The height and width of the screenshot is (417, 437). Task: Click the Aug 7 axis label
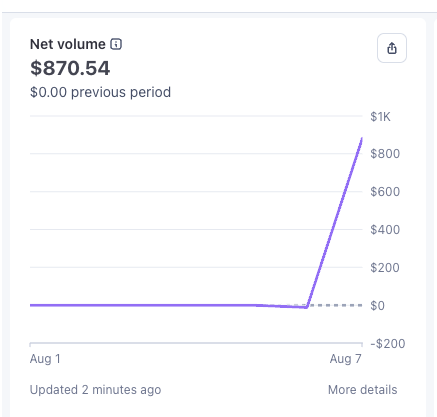tap(345, 359)
